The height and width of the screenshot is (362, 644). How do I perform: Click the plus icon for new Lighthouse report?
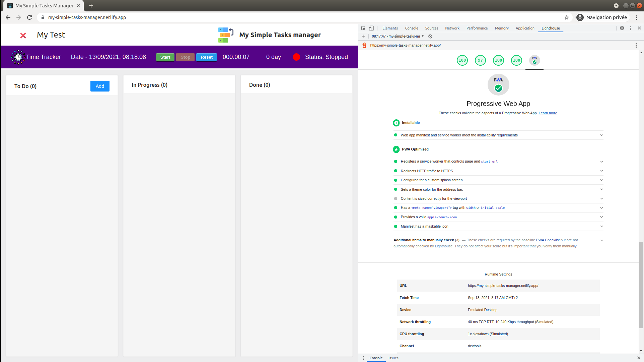pos(363,36)
